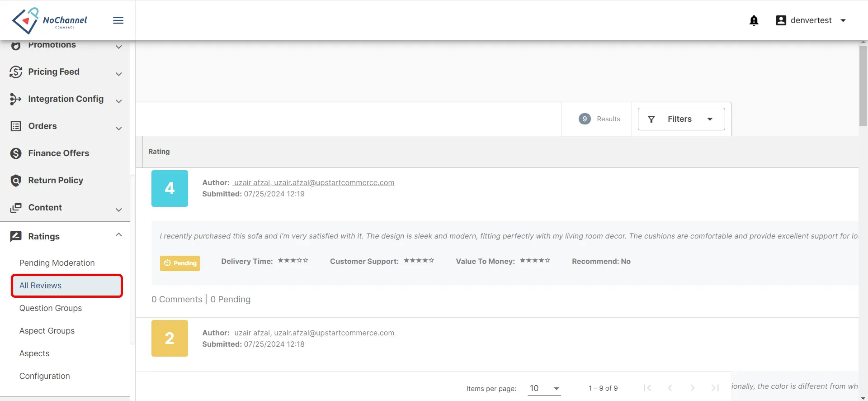Click the Pricing Feed dollar icon
868x401 pixels.
16,72
